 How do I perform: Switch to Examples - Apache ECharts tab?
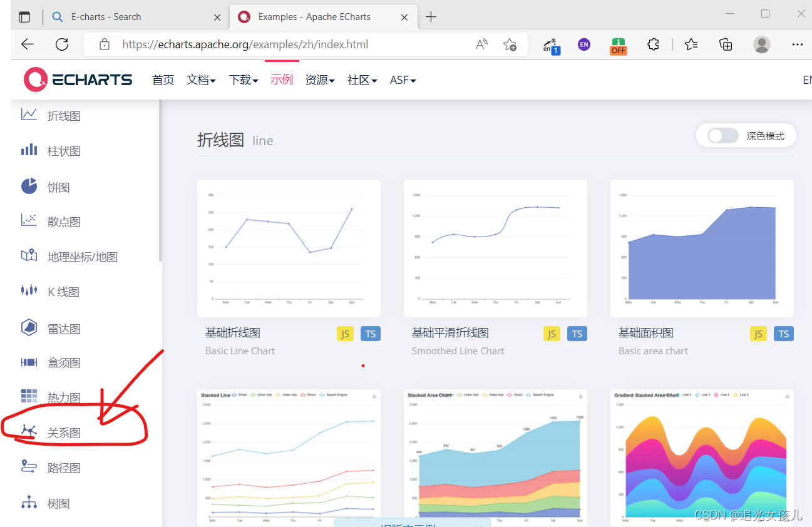click(324, 17)
